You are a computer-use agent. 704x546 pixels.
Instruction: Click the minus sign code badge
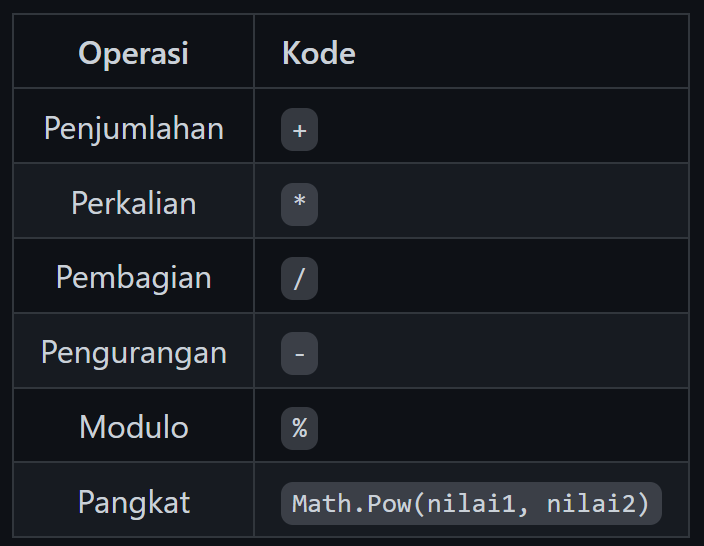pos(299,353)
